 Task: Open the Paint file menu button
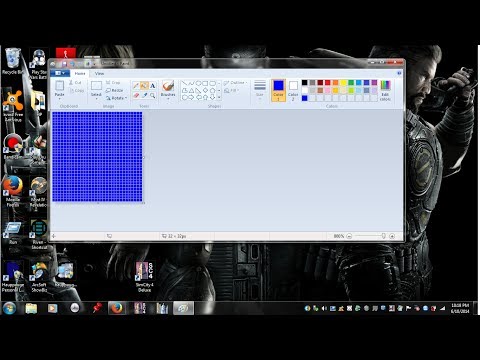click(x=60, y=73)
